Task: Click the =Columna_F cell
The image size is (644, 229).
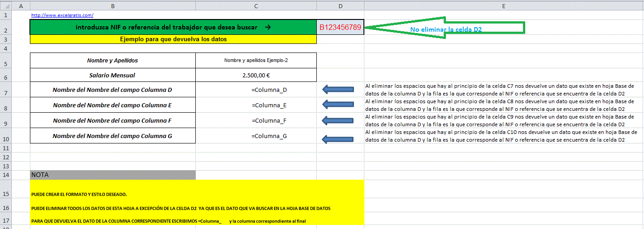Action: click(256, 120)
